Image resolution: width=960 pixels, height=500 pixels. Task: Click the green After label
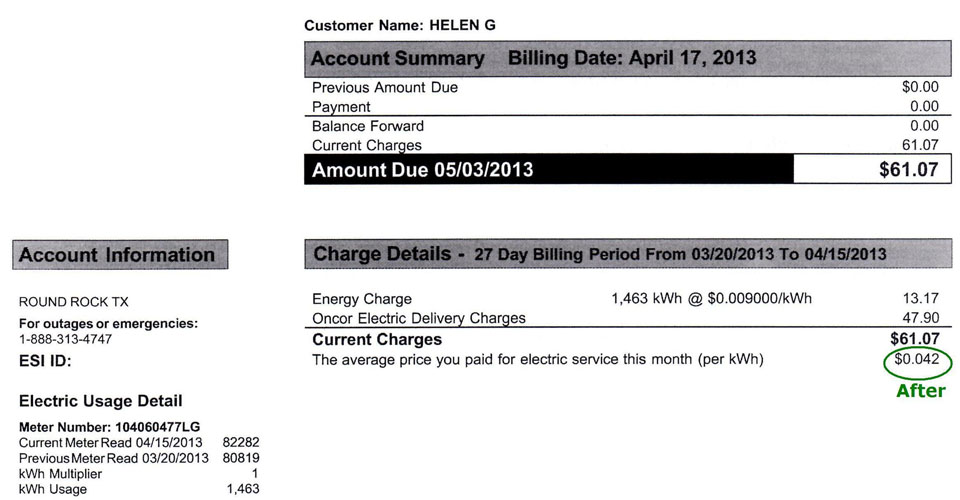click(921, 390)
